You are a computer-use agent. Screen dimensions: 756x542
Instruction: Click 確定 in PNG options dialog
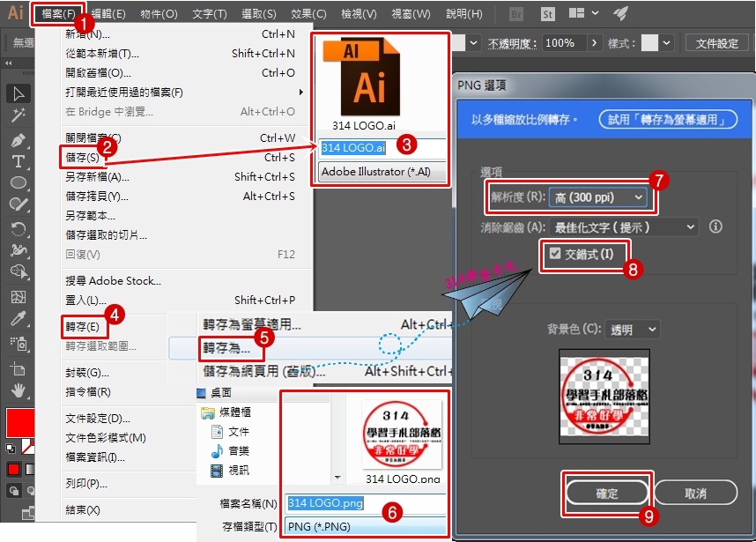pyautogui.click(x=606, y=494)
